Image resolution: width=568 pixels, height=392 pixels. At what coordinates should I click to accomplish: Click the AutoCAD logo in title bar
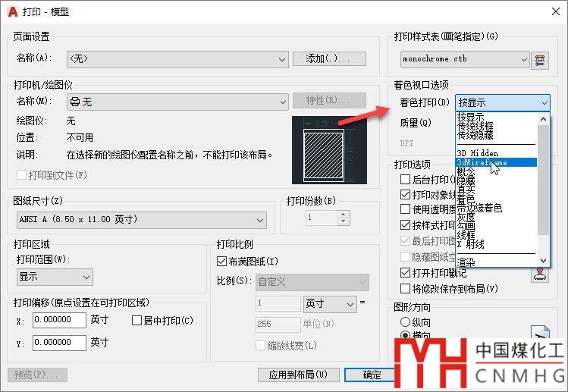click(13, 11)
